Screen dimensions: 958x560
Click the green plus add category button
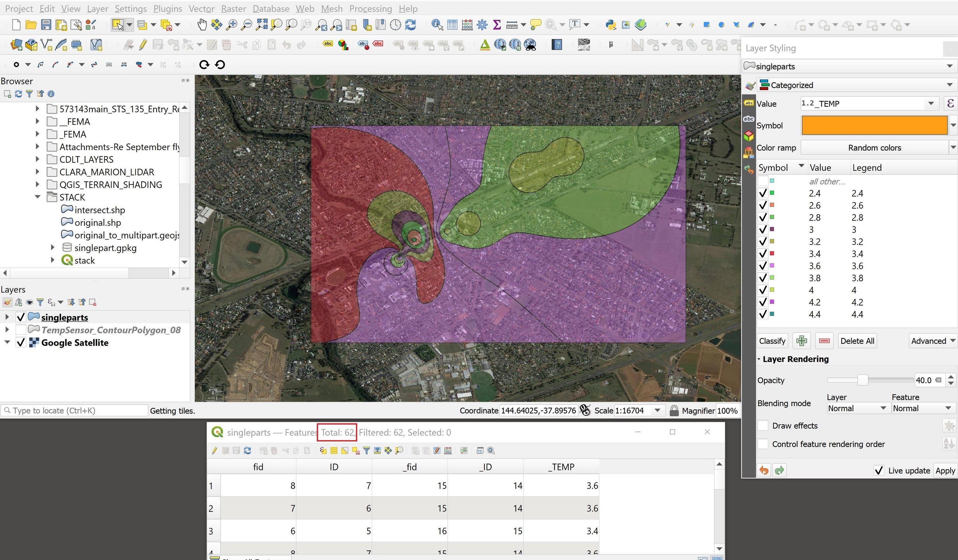[x=801, y=341]
